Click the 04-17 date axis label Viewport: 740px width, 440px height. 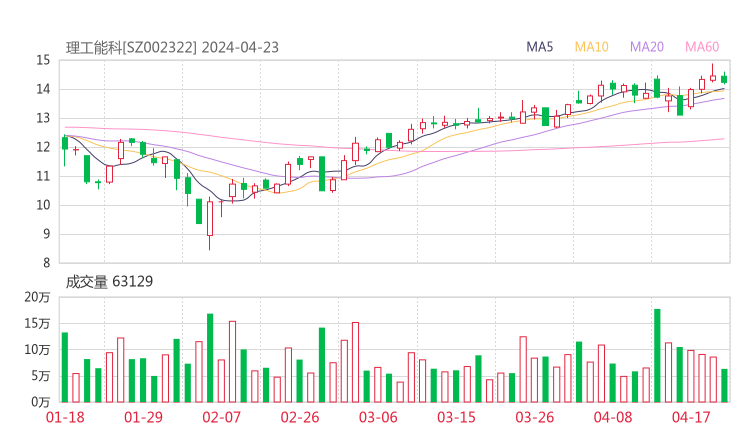coord(691,417)
